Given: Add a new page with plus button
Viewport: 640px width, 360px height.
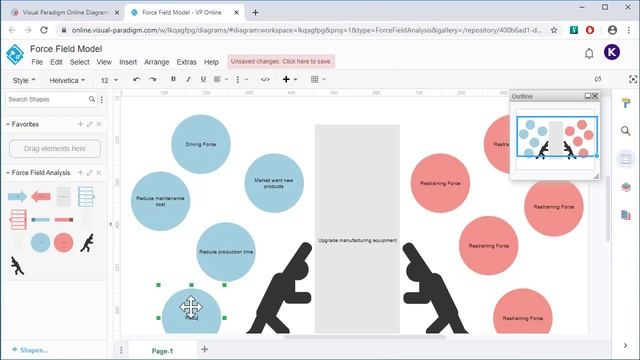Looking at the screenshot, I should coord(205,349).
